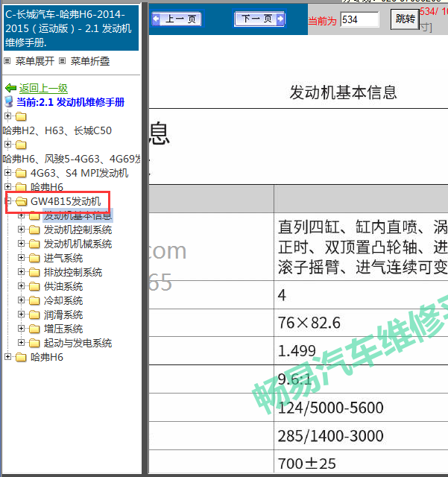This screenshot has height=477, width=448.
Task: Click the computer icon beside 当前:2.1
Action: click(9, 102)
